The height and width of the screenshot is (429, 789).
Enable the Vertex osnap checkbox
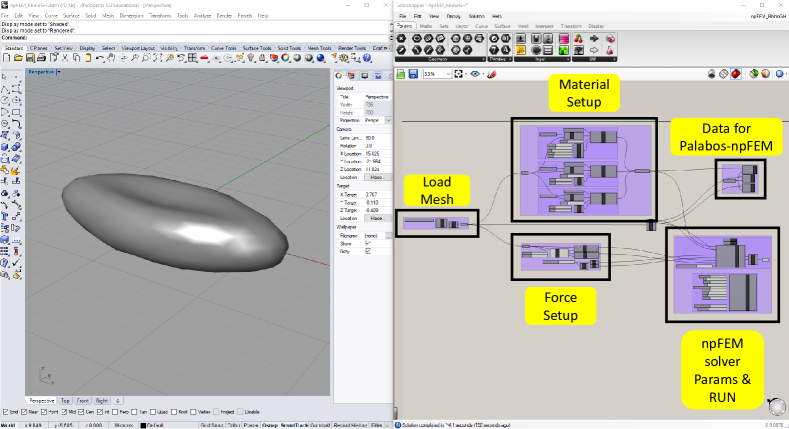tap(193, 412)
